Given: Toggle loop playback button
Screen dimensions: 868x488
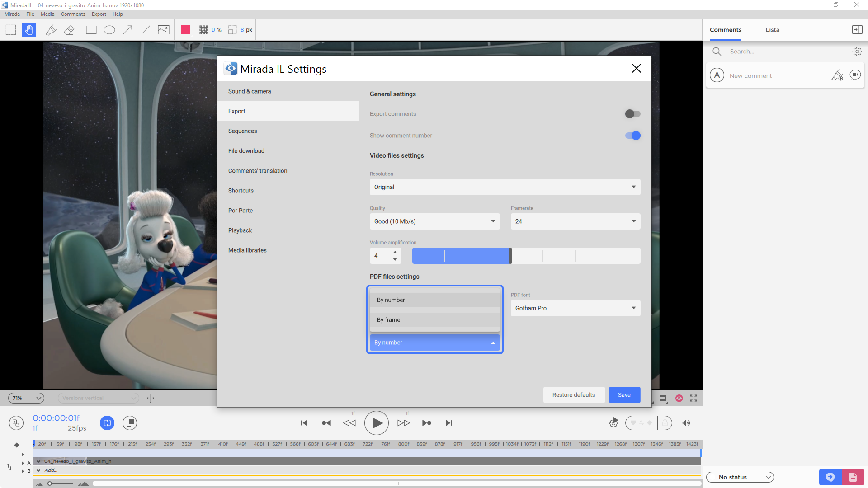Looking at the screenshot, I should point(107,423).
